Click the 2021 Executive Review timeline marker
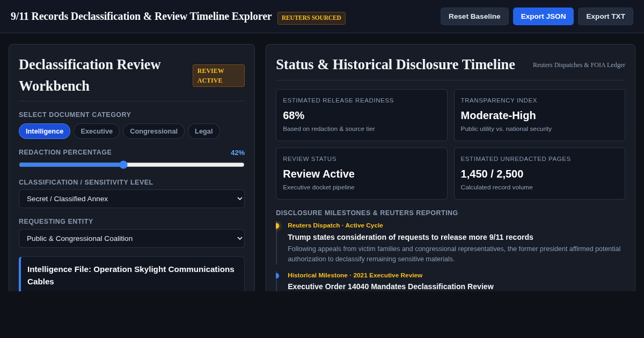 tap(276, 276)
